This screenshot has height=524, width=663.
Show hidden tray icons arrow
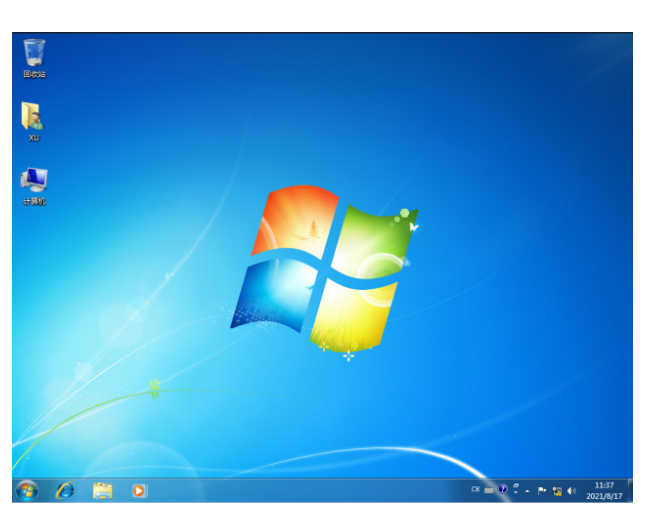(527, 491)
